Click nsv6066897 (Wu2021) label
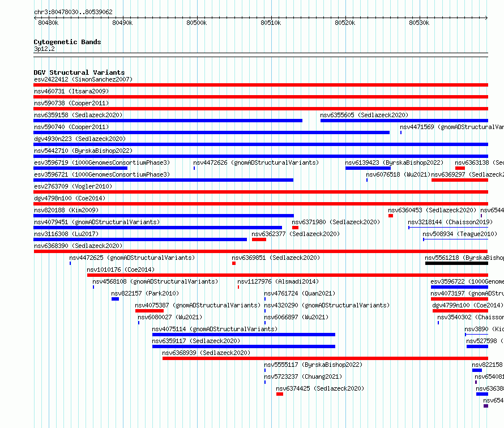This screenshot has width=504, height=428. [x=296, y=317]
